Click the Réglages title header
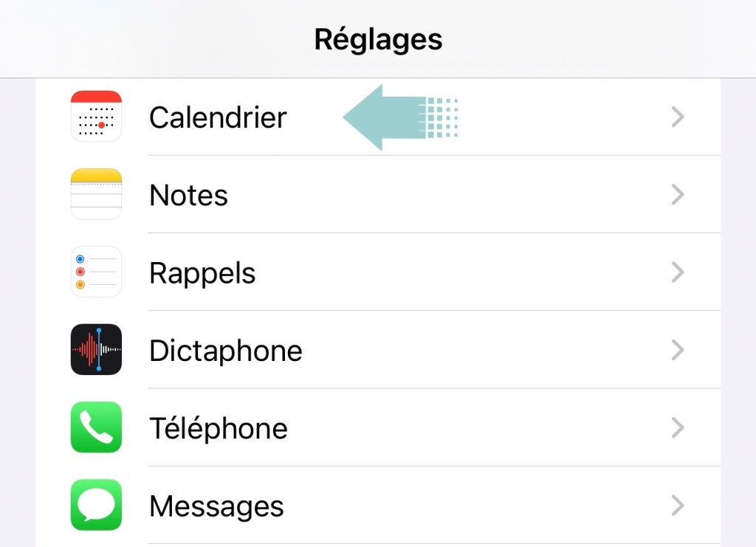This screenshot has height=547, width=756. pos(378,39)
